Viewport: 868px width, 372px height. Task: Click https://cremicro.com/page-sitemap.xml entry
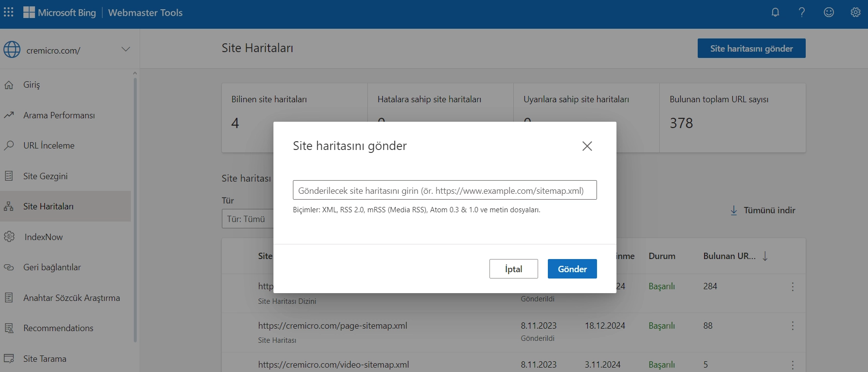click(x=333, y=326)
